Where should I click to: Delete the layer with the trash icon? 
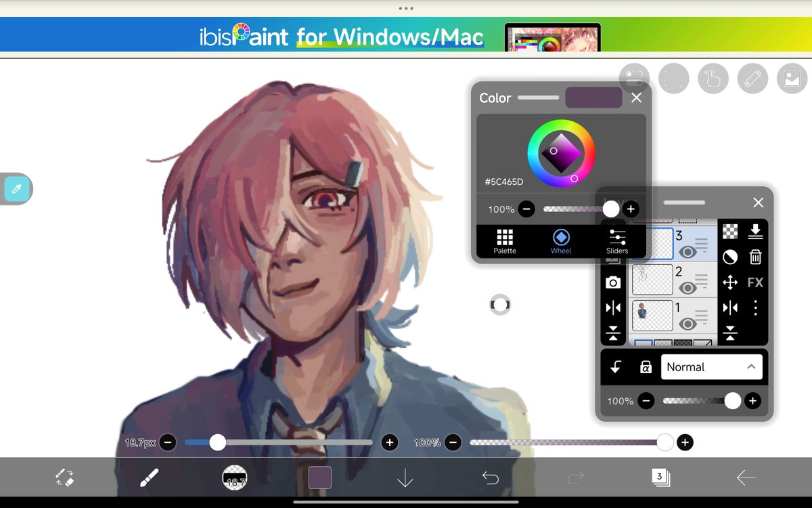pos(756,257)
